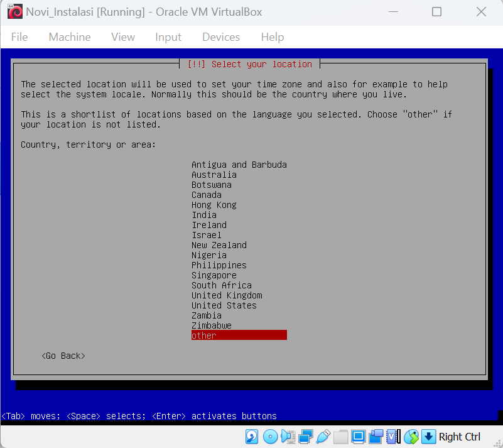Open the Machine menu
Screen dimensions: 503x448
coord(70,37)
